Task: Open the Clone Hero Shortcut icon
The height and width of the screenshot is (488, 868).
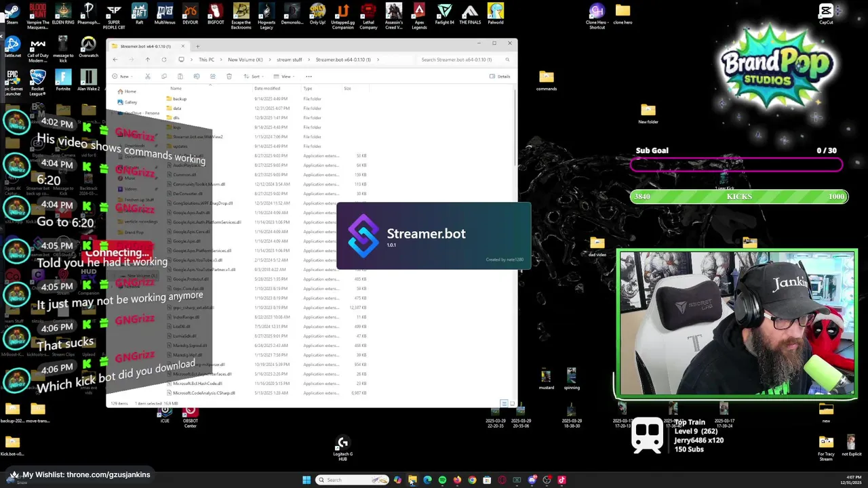Action: click(597, 16)
